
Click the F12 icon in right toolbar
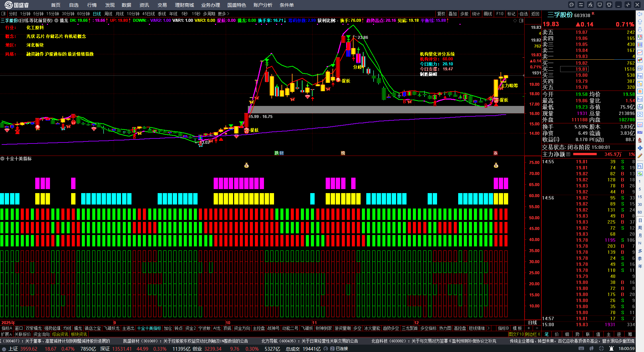point(640,99)
